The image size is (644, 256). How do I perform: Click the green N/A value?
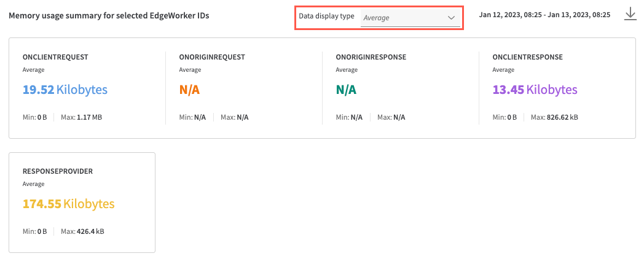tap(346, 90)
